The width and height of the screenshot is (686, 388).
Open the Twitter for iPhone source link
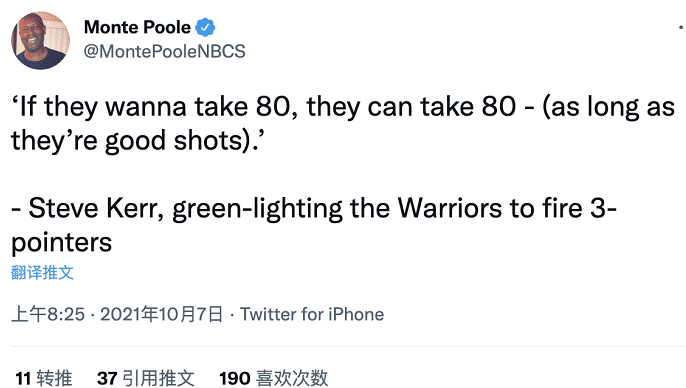[312, 314]
